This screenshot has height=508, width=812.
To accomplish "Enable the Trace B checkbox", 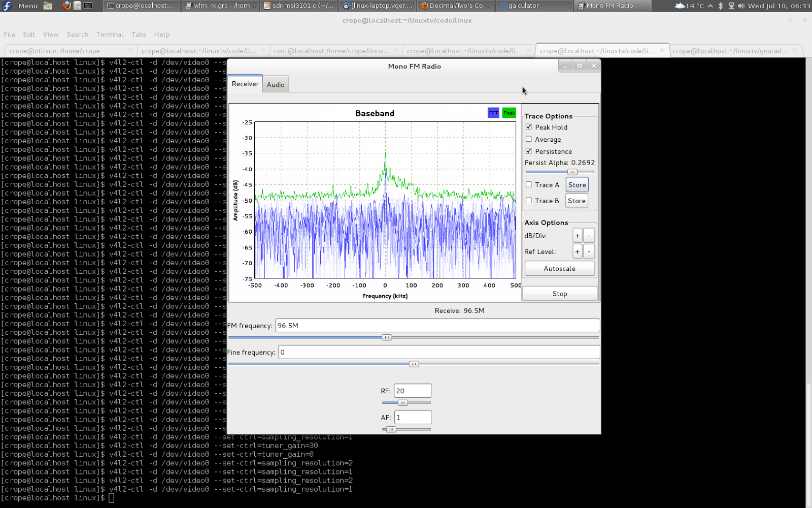I will [x=529, y=201].
